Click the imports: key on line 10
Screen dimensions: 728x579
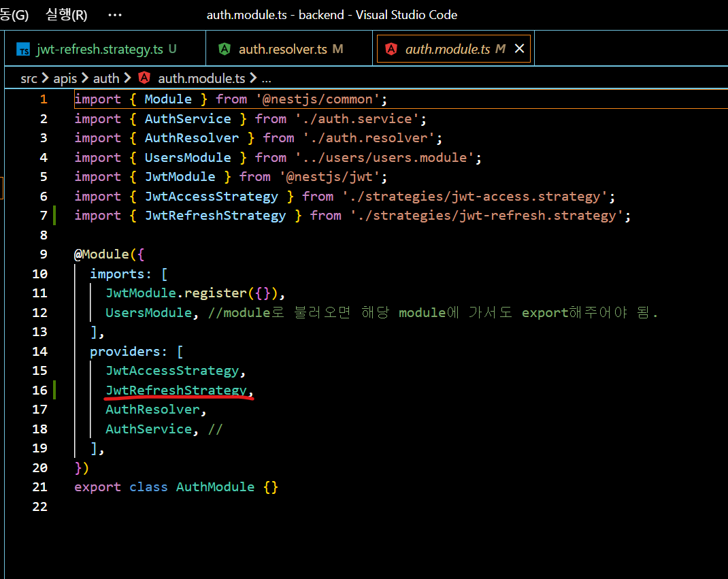pos(120,274)
